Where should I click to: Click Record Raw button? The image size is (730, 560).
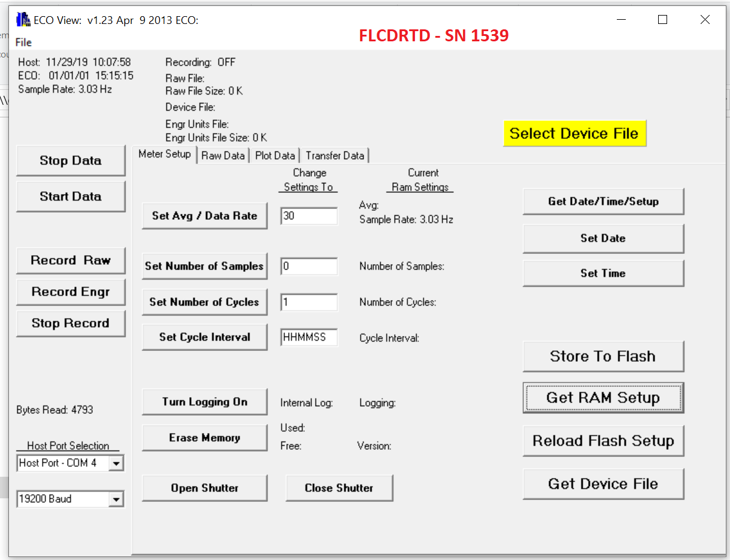(71, 261)
